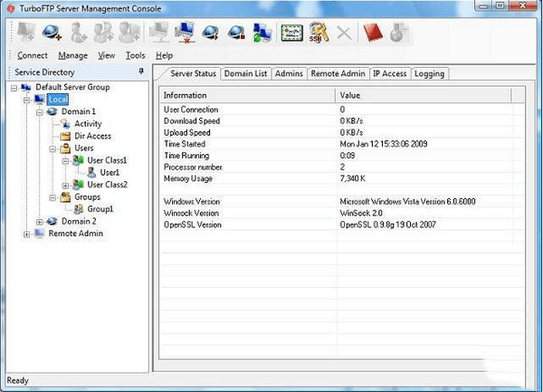Click the Memory Usage row
This screenshot has height=392, width=543.
pos(342,178)
